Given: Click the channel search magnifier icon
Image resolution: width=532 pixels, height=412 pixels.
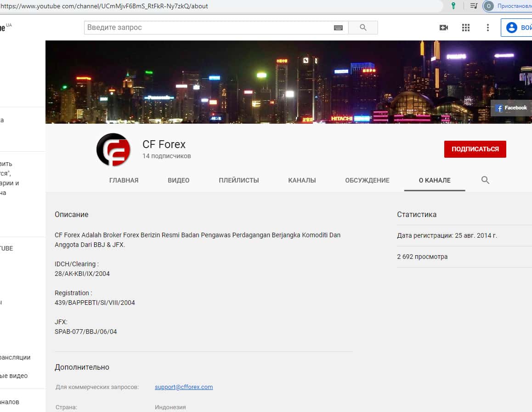Looking at the screenshot, I should (x=485, y=180).
